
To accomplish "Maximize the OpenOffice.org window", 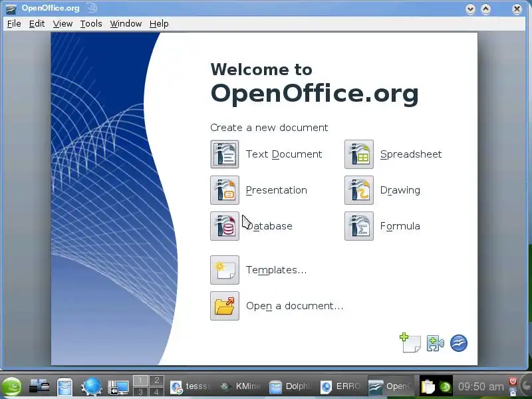I will point(486,9).
